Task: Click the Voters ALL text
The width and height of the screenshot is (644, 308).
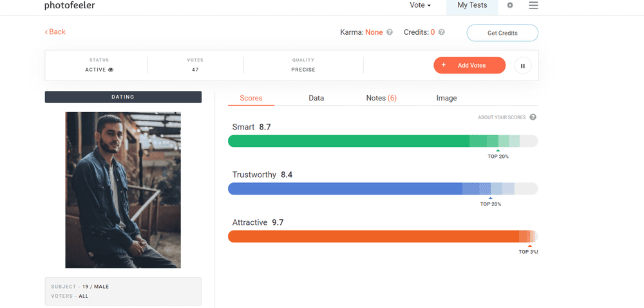Action: pyautogui.click(x=70, y=296)
